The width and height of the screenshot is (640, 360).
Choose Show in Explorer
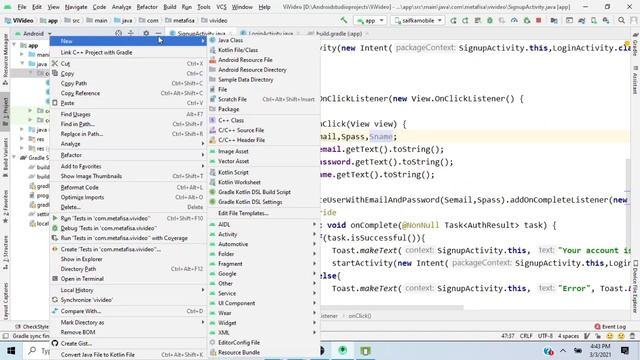click(128, 259)
